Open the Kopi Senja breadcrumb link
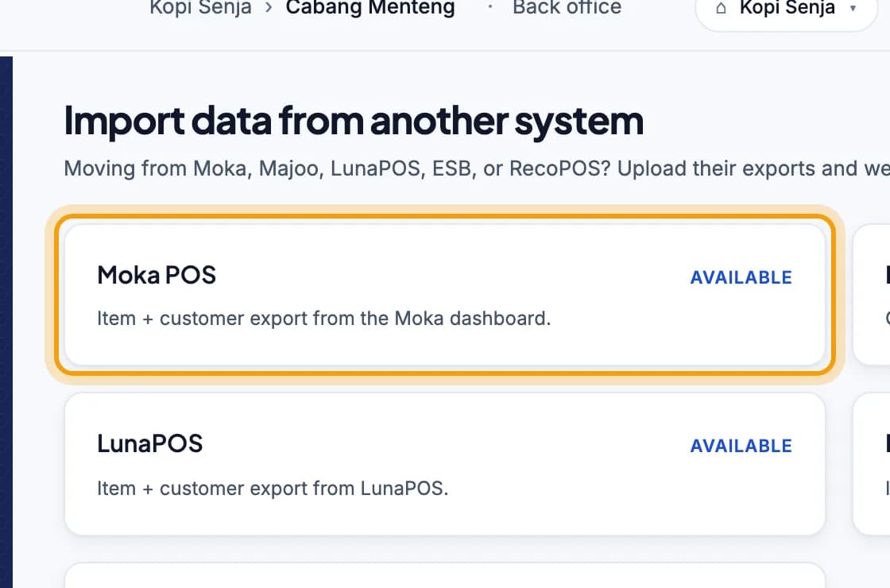Image resolution: width=890 pixels, height=588 pixels. 200,7
